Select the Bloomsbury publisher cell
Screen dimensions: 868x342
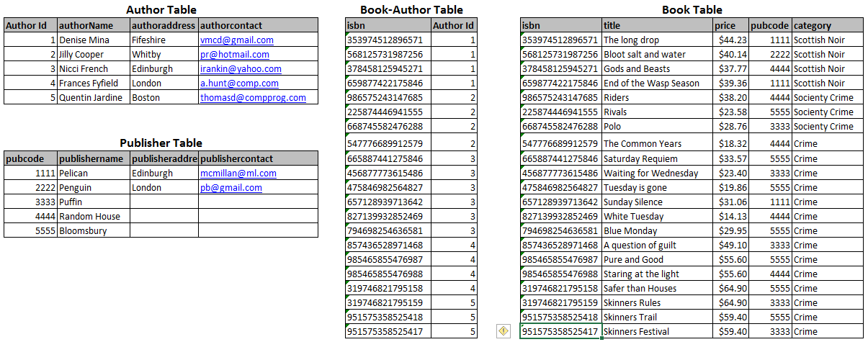point(93,231)
